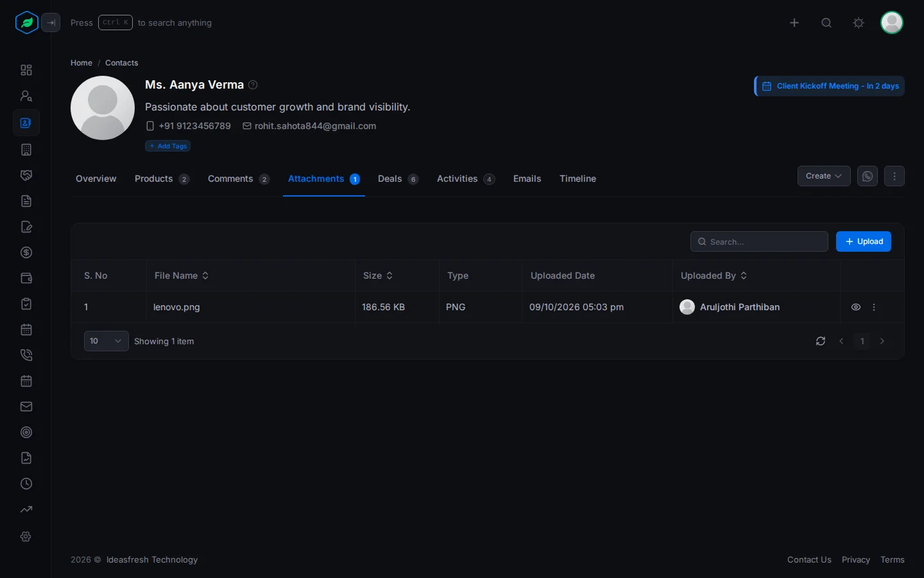Open the Create dropdown
This screenshot has height=578, width=924.
824,176
